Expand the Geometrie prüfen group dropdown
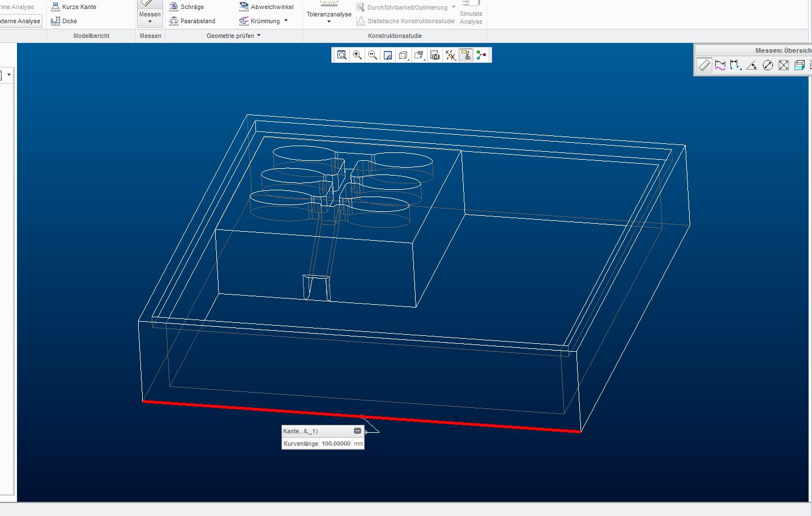 coord(259,36)
